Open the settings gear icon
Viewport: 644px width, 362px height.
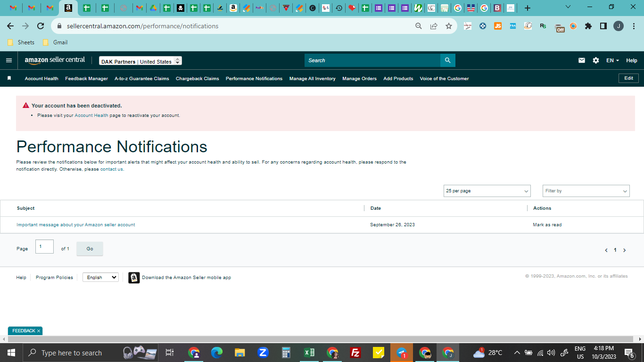596,60
